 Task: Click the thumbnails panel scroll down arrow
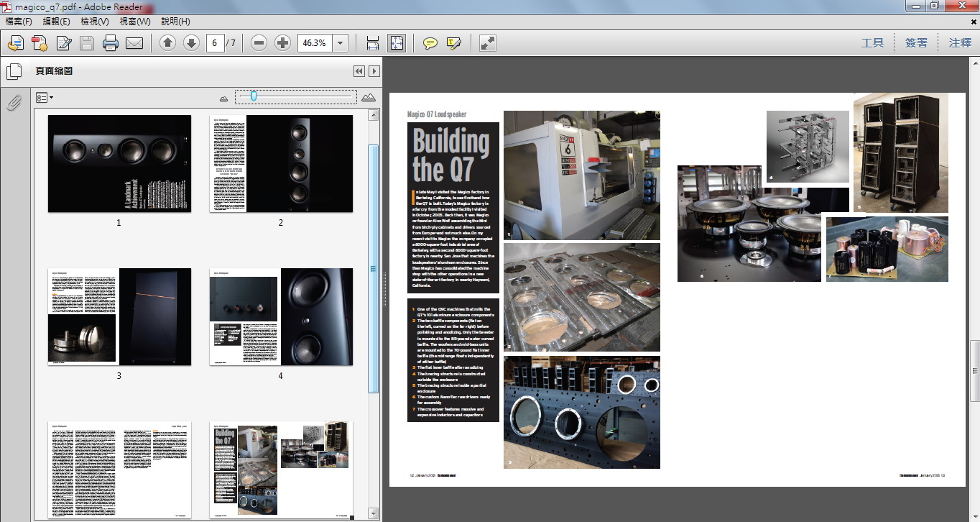(x=374, y=513)
